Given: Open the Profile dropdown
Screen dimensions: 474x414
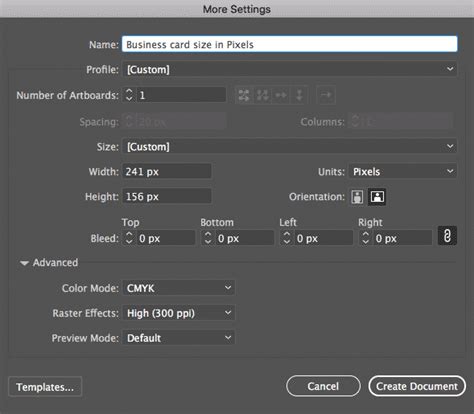Looking at the screenshot, I should coord(290,69).
